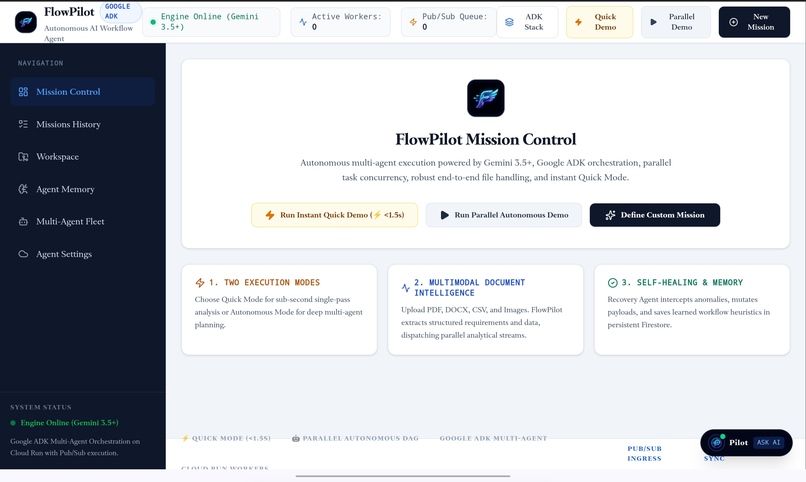Open Missions History in sidebar
This screenshot has width=806, height=482.
(x=82, y=124)
